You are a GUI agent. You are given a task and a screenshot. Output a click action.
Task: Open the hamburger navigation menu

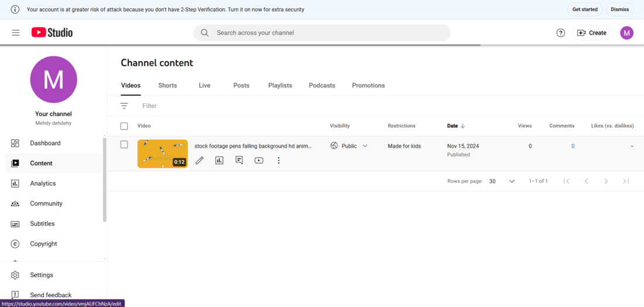click(16, 33)
